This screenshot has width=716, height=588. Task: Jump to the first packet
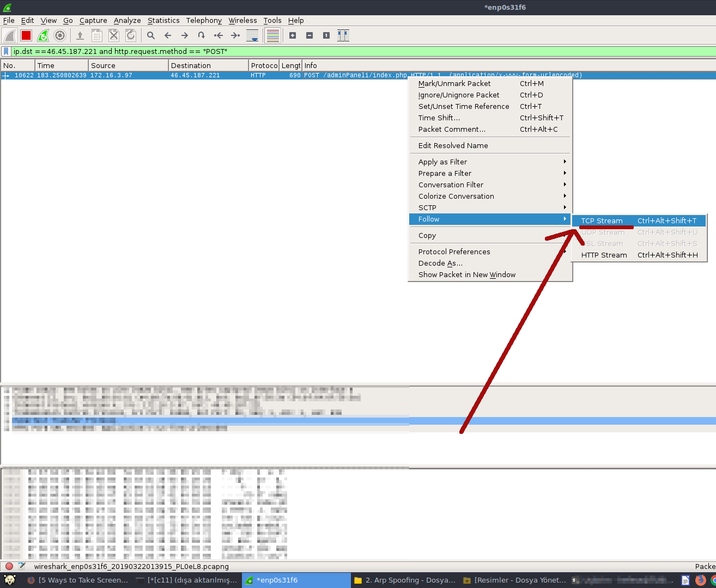point(219,36)
